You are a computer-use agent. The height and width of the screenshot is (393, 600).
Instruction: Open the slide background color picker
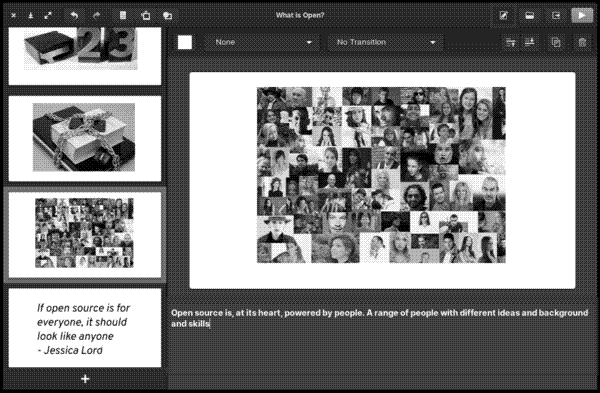tap(185, 42)
